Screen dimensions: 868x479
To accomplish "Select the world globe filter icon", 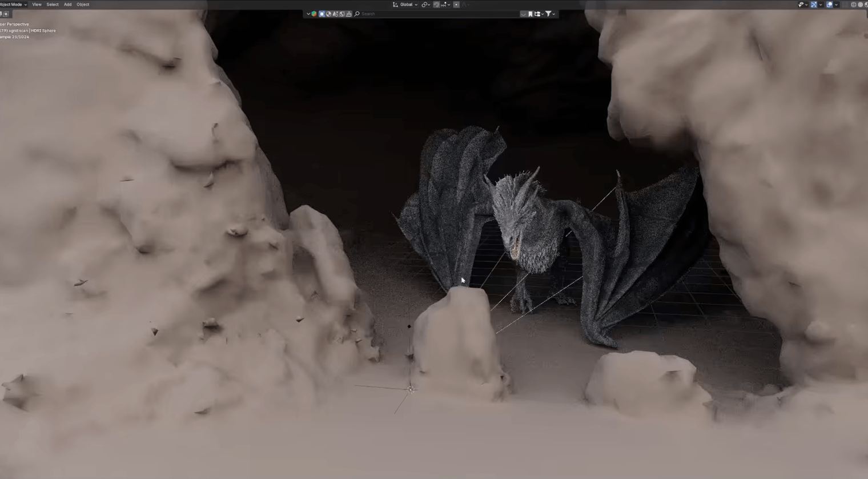I will pos(342,14).
